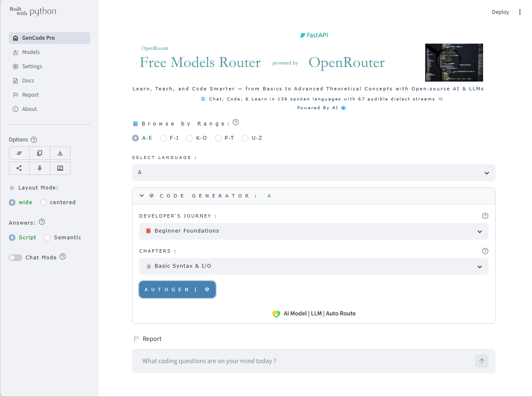Click the AUTOGEN button
This screenshot has width=532, height=397.
click(x=178, y=289)
